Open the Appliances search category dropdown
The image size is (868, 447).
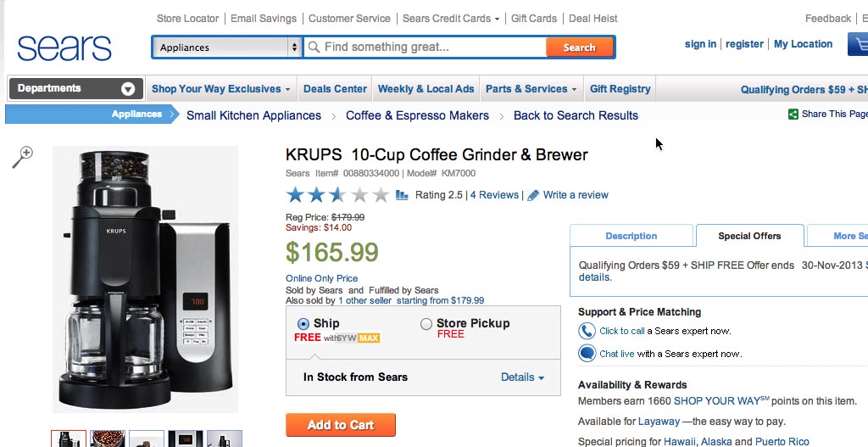tap(227, 47)
